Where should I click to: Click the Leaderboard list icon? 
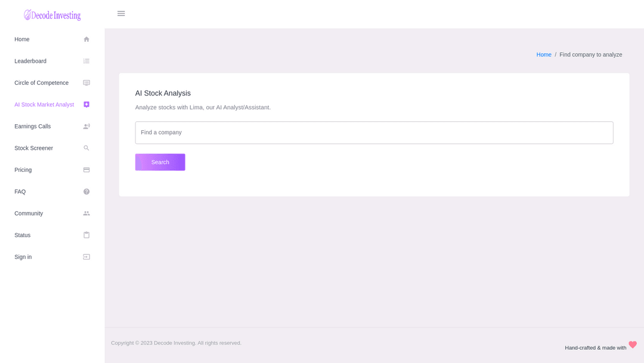pos(86,61)
